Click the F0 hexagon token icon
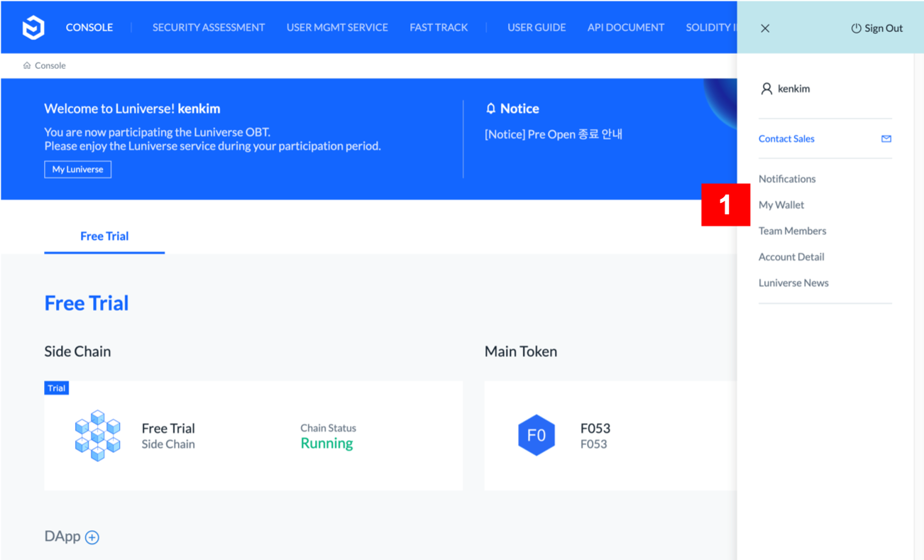Image resolution: width=924 pixels, height=560 pixels. point(537,435)
